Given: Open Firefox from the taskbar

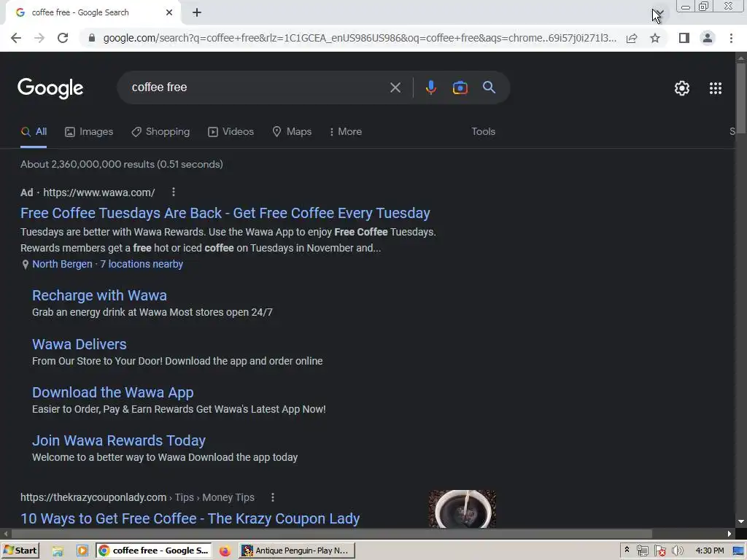Looking at the screenshot, I should pyautogui.click(x=225, y=551).
